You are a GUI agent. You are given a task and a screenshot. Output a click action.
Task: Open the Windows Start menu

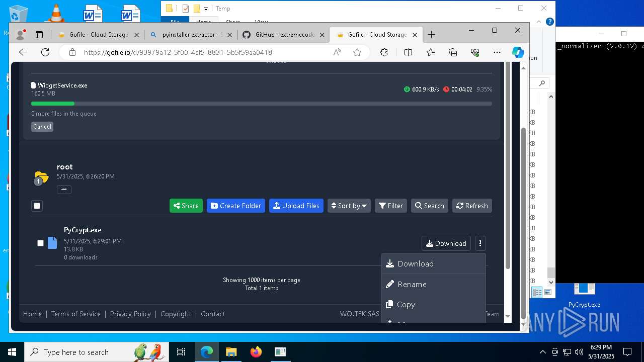click(12, 352)
